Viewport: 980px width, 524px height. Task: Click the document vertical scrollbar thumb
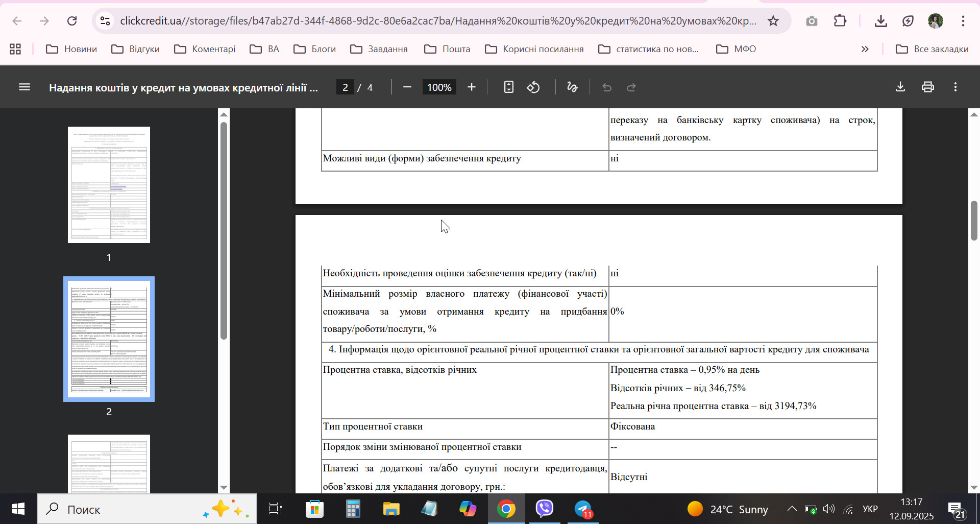tap(974, 221)
